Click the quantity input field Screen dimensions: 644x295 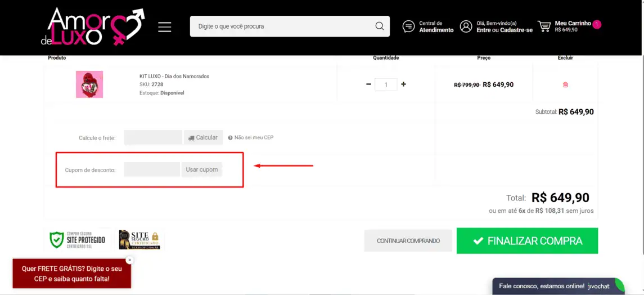click(x=386, y=84)
